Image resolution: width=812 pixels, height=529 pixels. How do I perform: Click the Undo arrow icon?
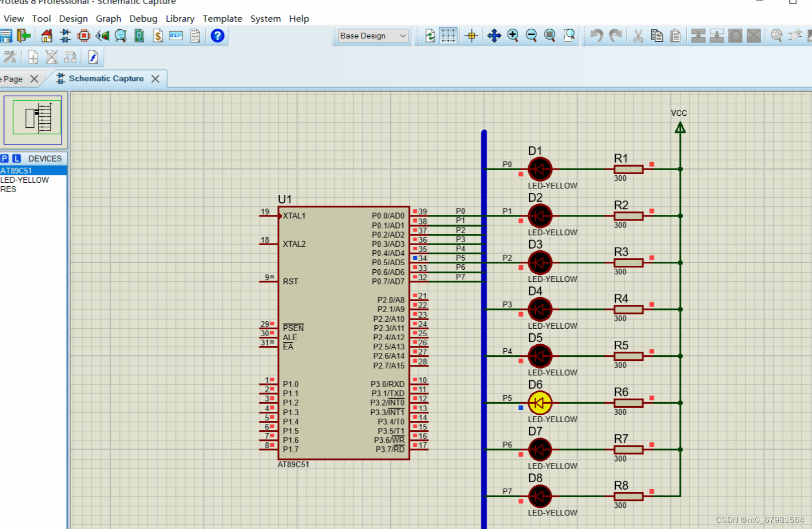tap(597, 36)
